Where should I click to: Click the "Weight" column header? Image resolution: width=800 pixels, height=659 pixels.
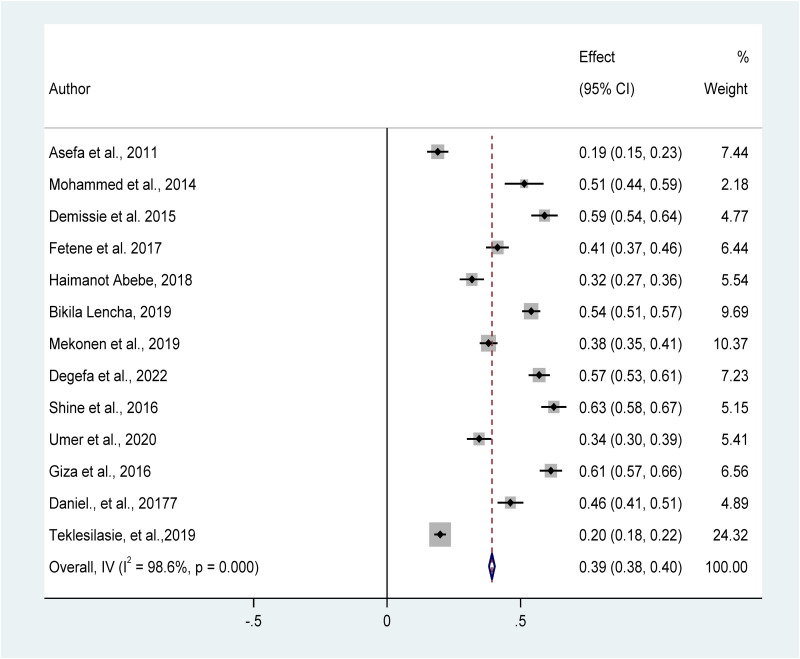(726, 89)
